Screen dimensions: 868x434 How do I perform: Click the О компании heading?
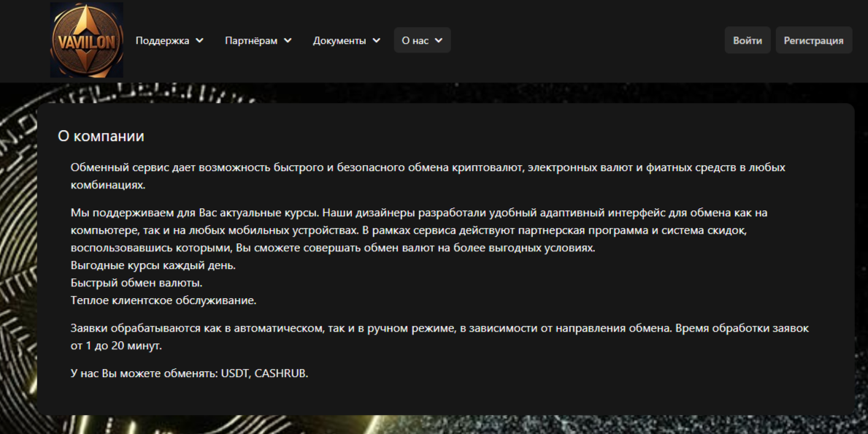(x=101, y=136)
